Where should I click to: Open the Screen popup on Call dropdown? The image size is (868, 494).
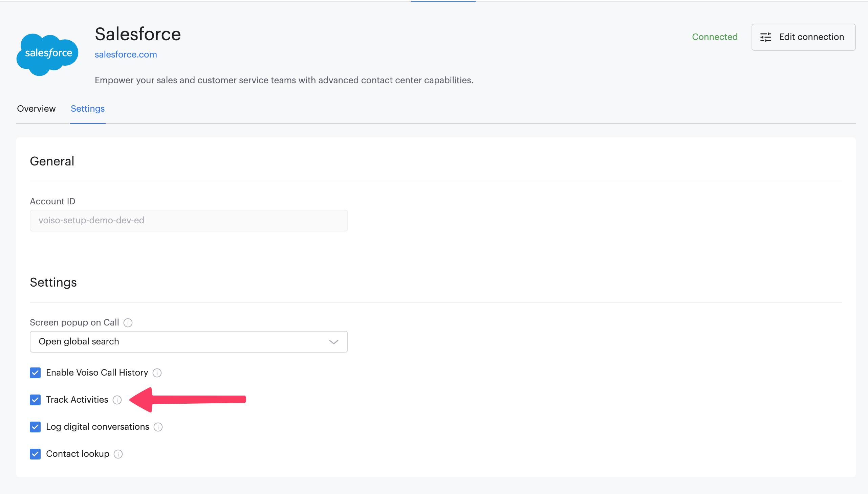tap(189, 342)
